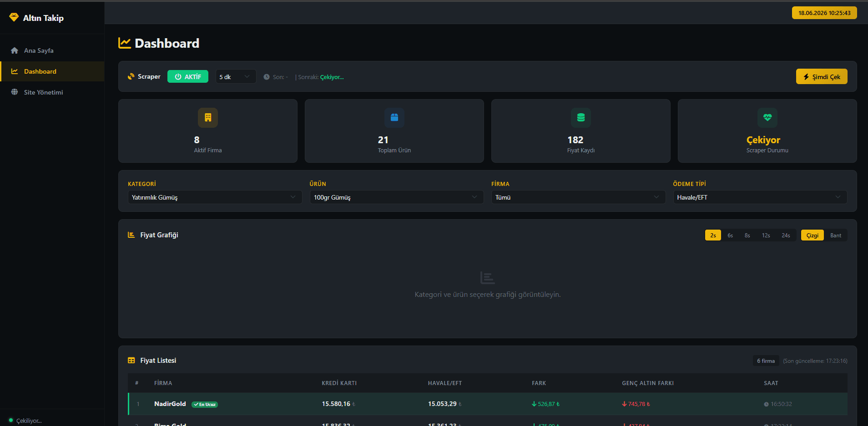Expand the Firma dropdown set to Tümü
The image size is (868, 426).
pos(578,197)
